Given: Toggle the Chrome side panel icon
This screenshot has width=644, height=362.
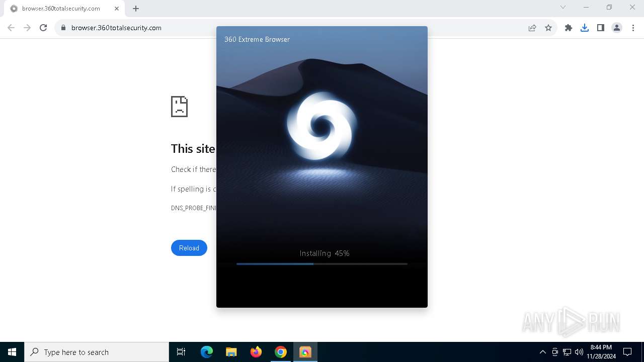Looking at the screenshot, I should [x=601, y=28].
